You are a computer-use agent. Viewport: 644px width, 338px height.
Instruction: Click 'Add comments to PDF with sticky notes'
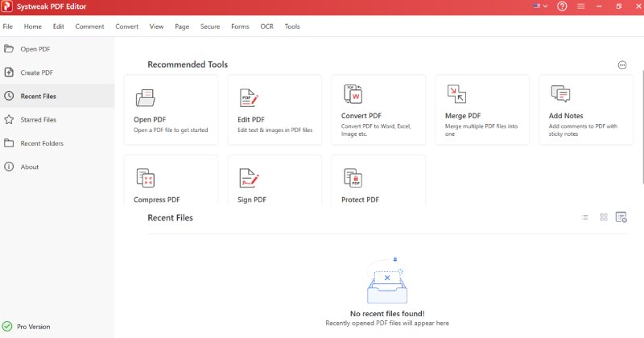pos(583,130)
